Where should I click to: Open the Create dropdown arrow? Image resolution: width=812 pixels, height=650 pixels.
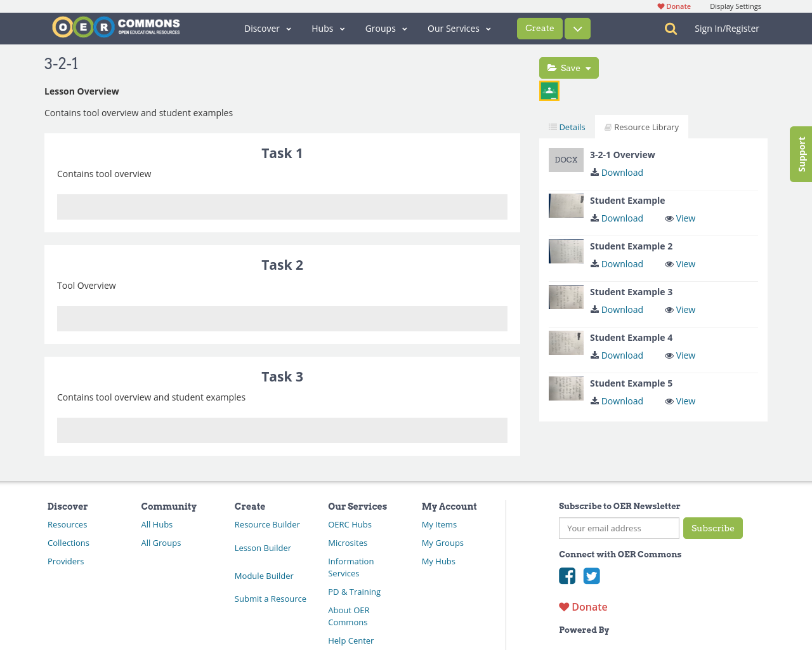[x=576, y=29]
